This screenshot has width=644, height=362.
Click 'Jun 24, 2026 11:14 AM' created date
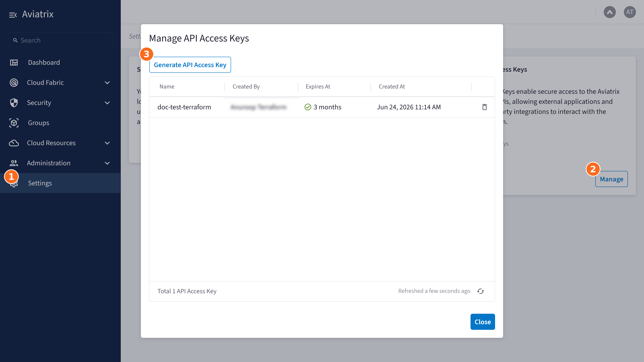click(409, 107)
